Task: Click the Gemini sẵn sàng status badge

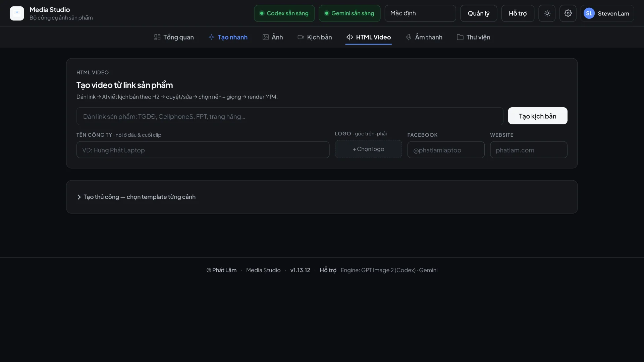Action: pos(350,13)
